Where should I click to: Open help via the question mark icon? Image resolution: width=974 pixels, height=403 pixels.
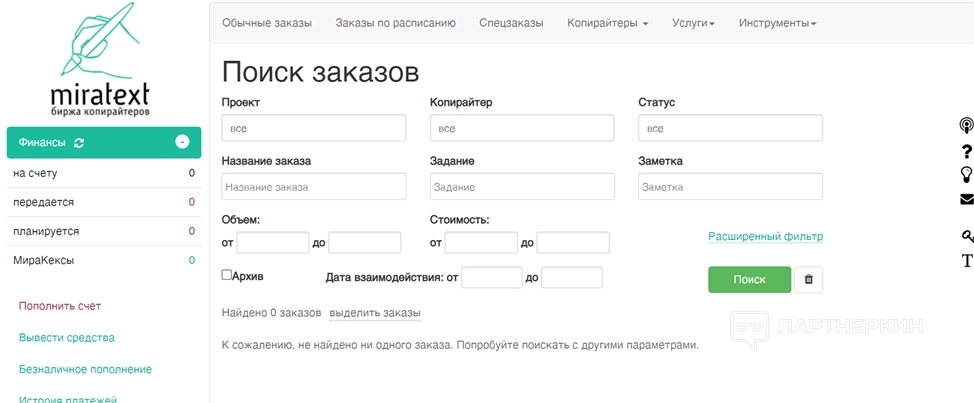(967, 152)
